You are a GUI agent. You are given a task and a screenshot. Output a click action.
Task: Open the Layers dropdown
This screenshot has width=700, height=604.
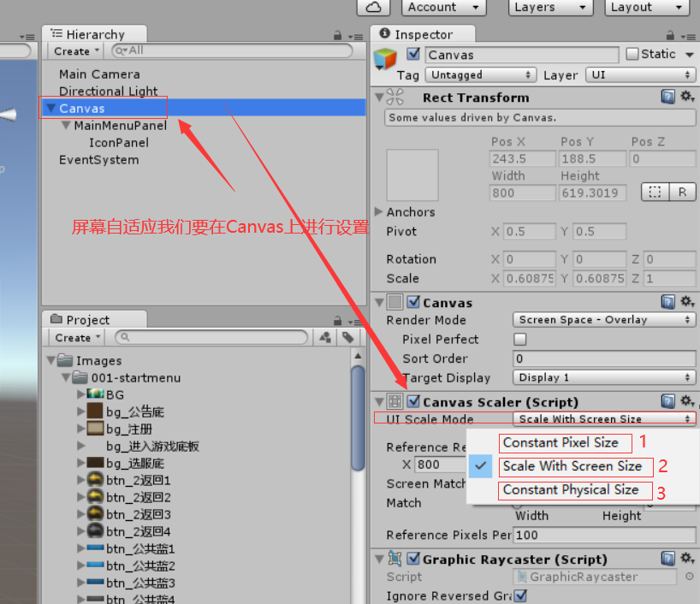click(x=550, y=7)
